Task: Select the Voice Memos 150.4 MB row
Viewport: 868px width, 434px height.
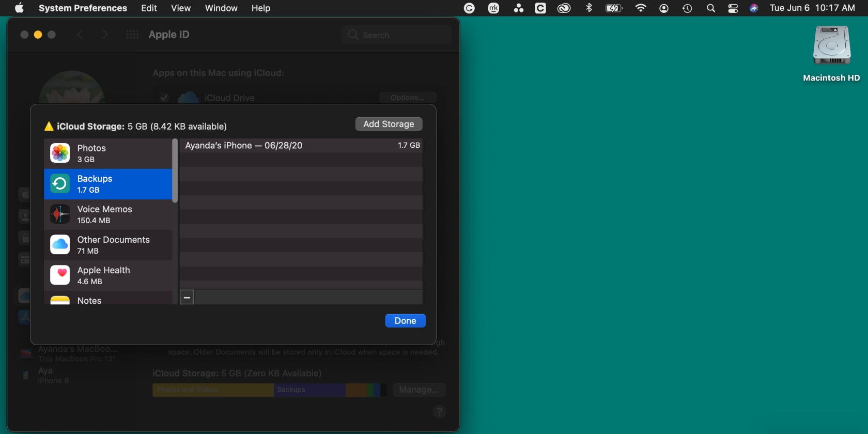Action: click(108, 214)
